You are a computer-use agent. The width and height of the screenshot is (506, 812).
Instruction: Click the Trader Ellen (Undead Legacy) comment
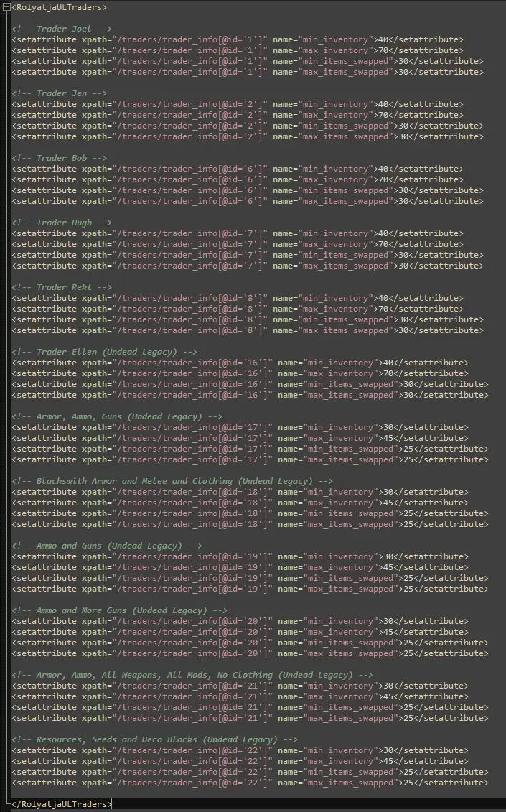(x=104, y=352)
